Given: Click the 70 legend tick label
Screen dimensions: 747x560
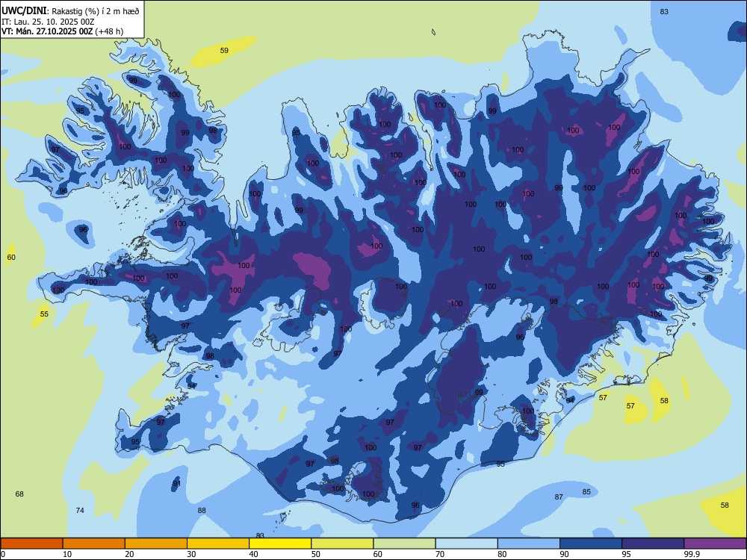Looking at the screenshot, I should click(440, 554).
